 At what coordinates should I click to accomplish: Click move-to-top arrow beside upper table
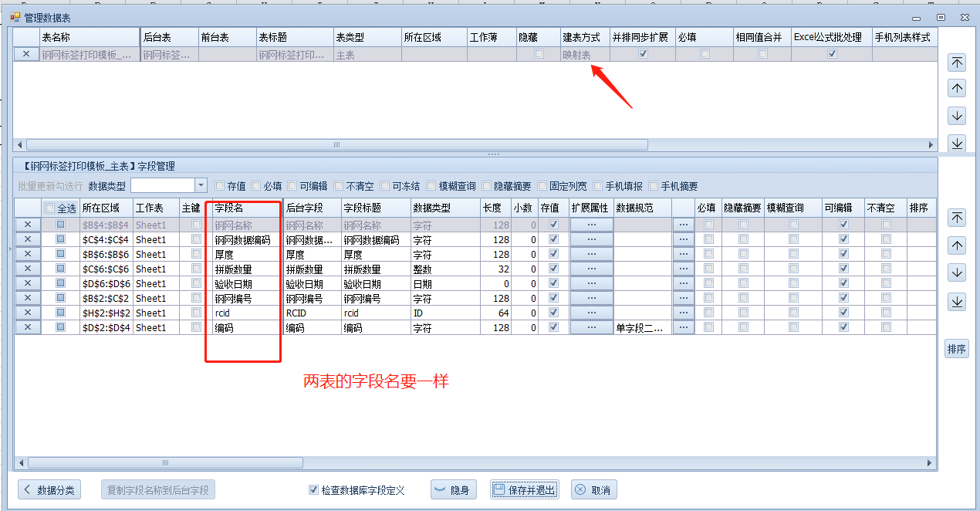[957, 63]
